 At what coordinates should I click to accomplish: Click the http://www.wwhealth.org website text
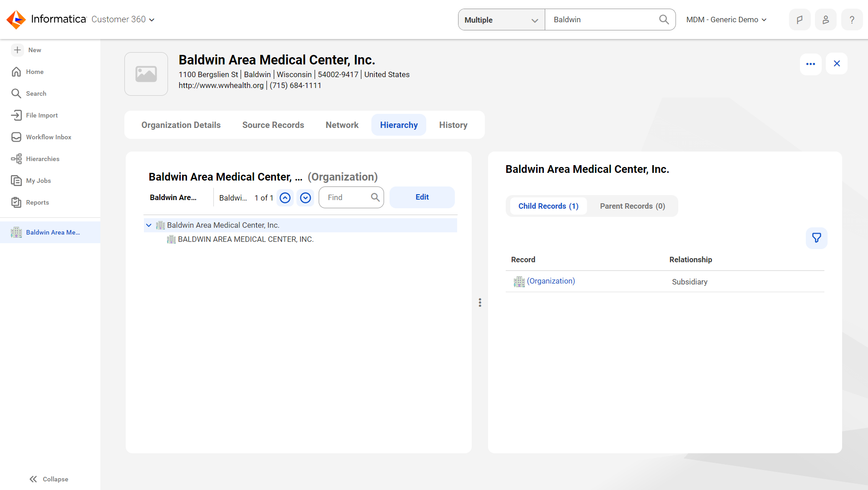tap(221, 85)
